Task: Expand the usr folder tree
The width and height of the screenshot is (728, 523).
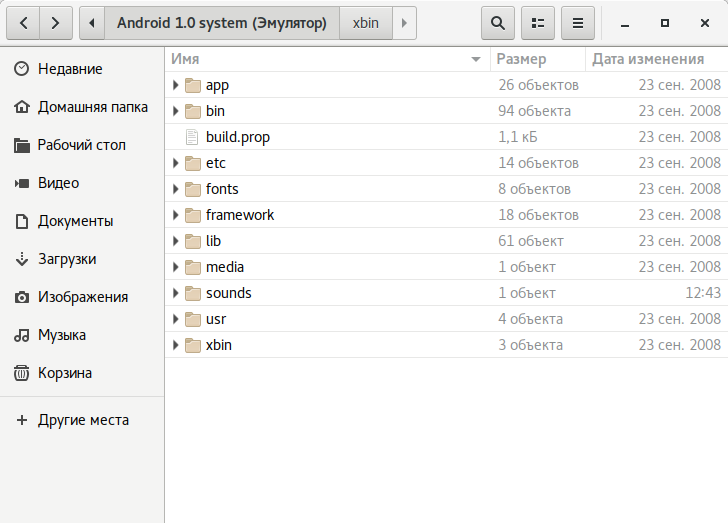Action: coord(176,319)
